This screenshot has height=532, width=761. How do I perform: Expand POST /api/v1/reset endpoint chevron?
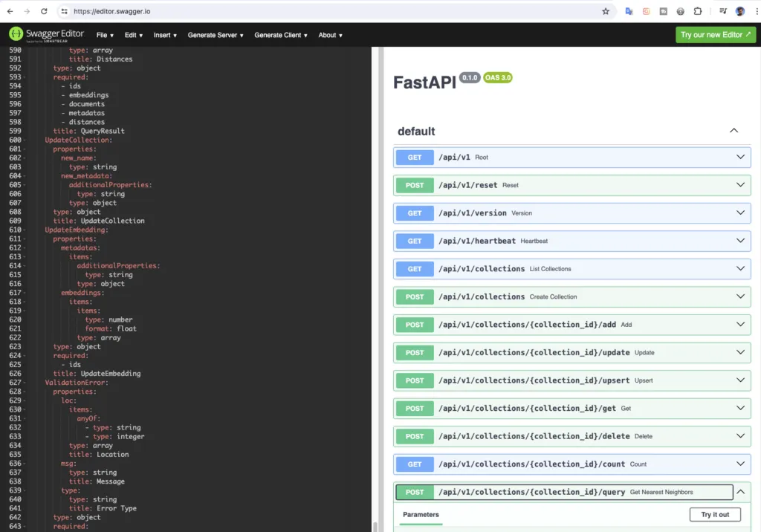click(740, 185)
